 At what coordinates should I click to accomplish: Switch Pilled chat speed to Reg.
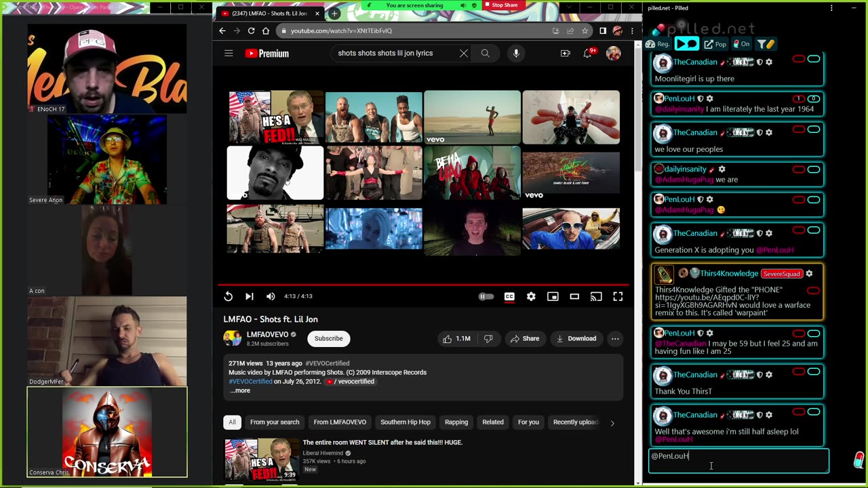coord(658,44)
